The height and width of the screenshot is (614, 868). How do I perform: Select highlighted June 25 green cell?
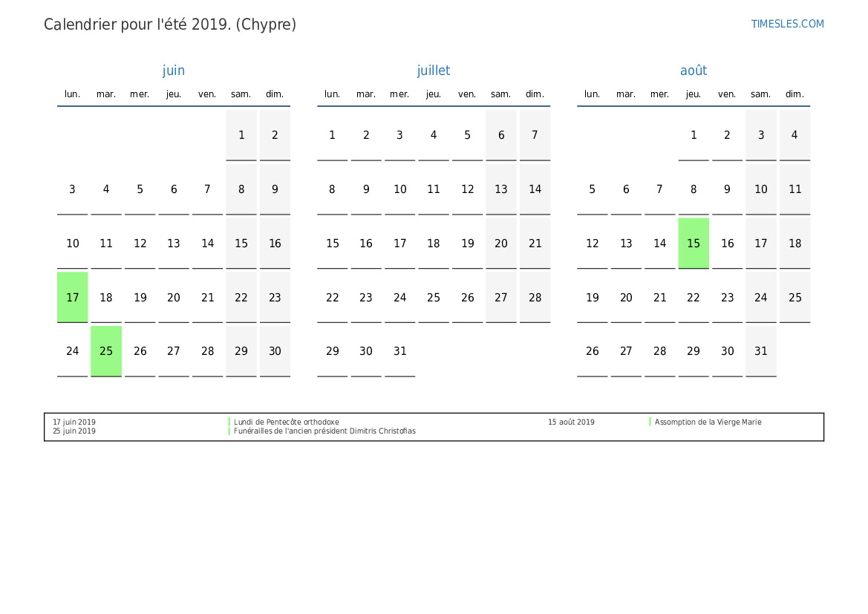106,351
